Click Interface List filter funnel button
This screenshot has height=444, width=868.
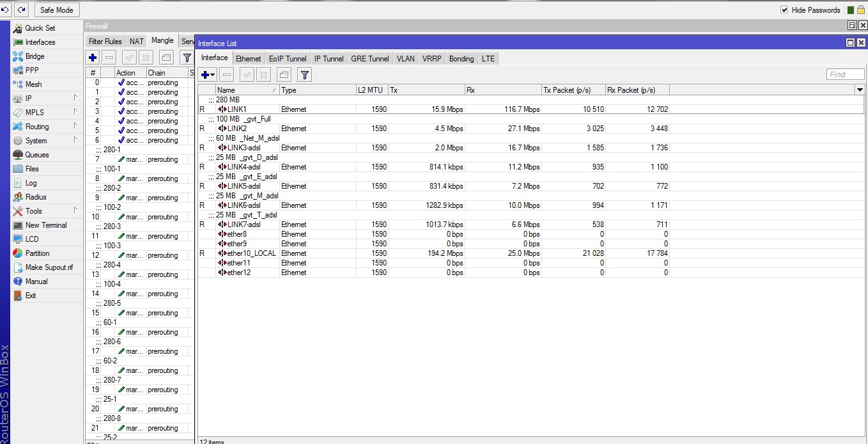pos(305,75)
